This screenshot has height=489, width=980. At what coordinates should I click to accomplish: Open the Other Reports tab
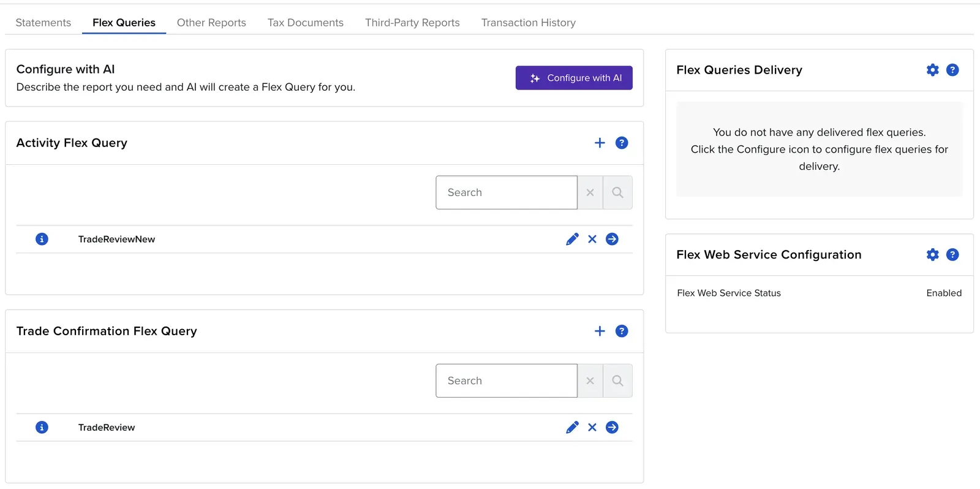pyautogui.click(x=211, y=23)
